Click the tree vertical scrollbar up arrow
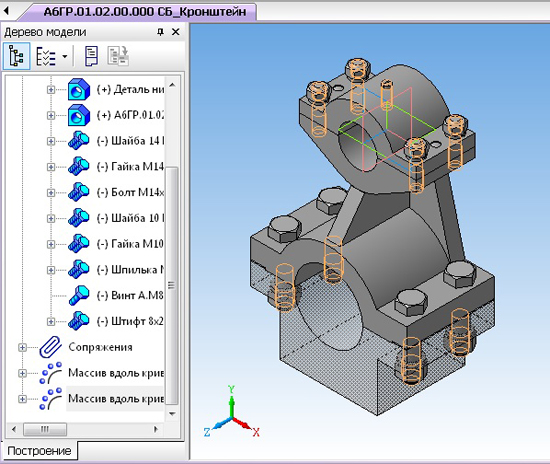Screen dimensions: 550x464 pyautogui.click(x=172, y=85)
